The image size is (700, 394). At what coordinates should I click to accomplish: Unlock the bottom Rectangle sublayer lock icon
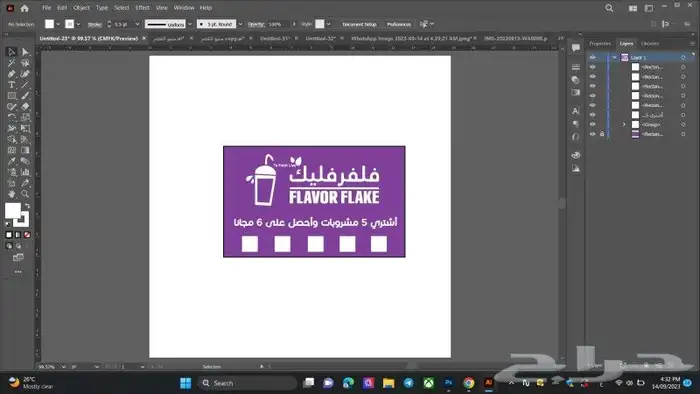point(602,134)
